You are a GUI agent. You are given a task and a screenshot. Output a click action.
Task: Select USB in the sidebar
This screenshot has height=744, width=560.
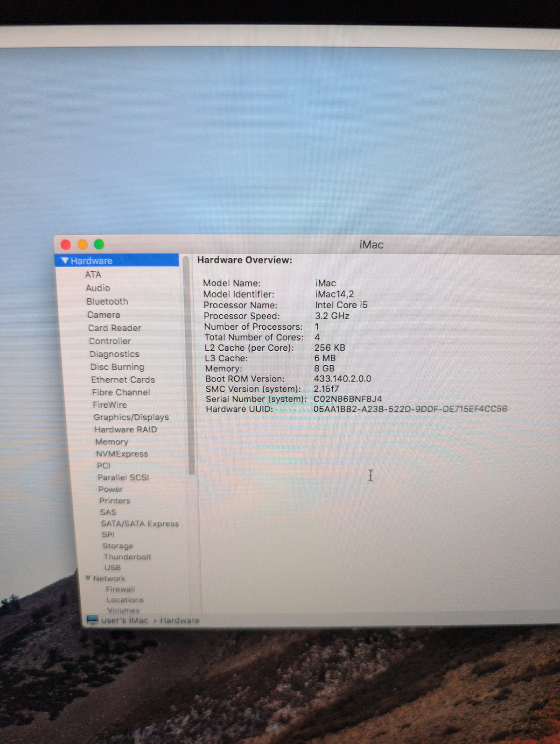pyautogui.click(x=112, y=567)
